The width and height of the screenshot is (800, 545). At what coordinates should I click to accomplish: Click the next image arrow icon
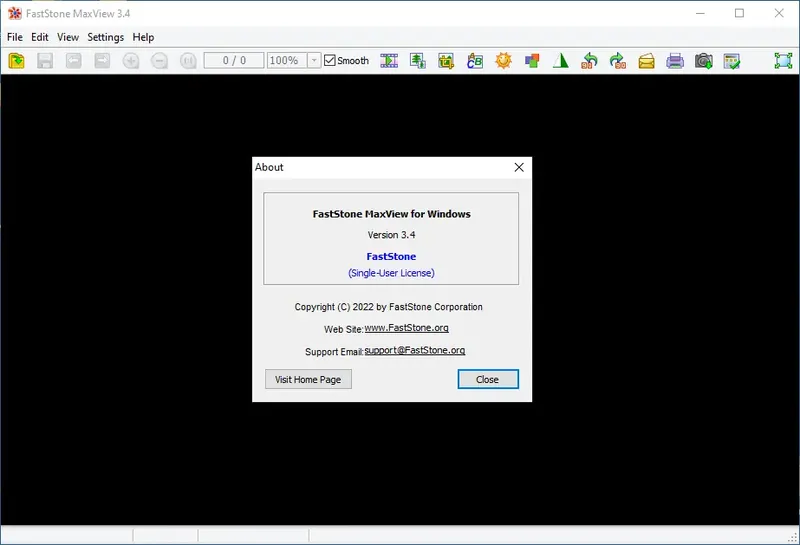[102, 61]
